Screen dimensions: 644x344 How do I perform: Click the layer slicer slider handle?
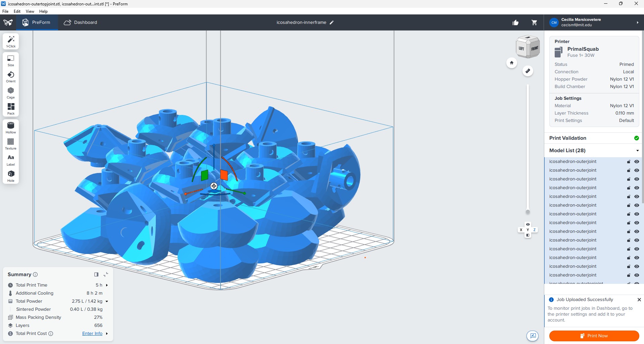527,212
